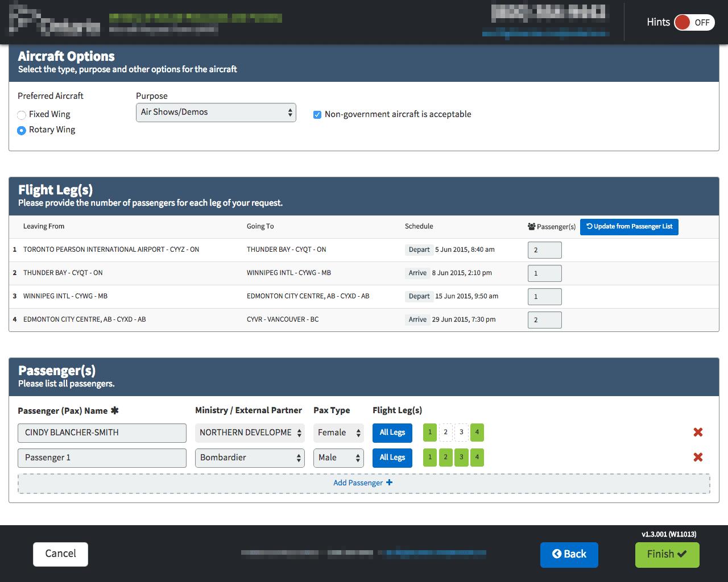This screenshot has width=728, height=582.
Task: Choose Rotary Wing radio button
Action: click(22, 130)
